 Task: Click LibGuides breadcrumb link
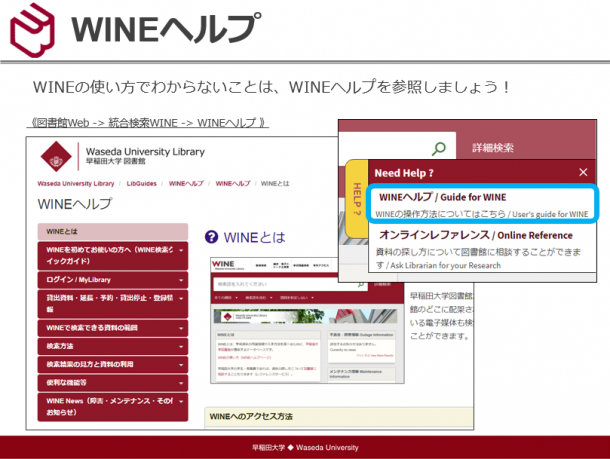coord(142,184)
